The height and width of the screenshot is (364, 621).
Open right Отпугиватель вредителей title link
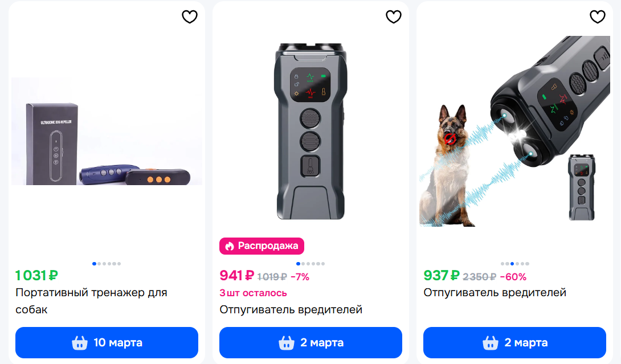(x=495, y=293)
